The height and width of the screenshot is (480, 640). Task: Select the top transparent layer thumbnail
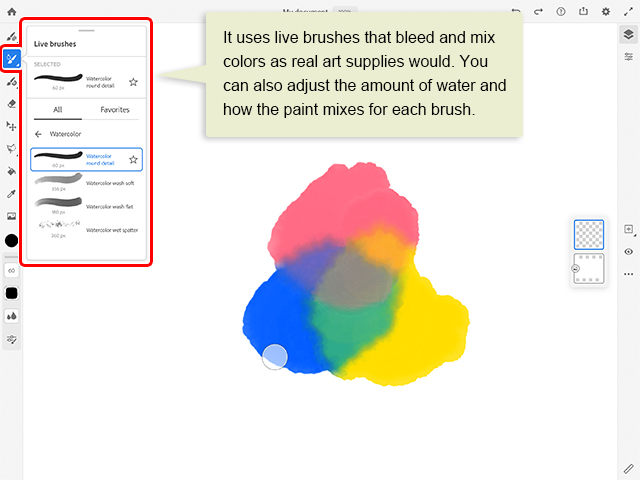(x=589, y=234)
